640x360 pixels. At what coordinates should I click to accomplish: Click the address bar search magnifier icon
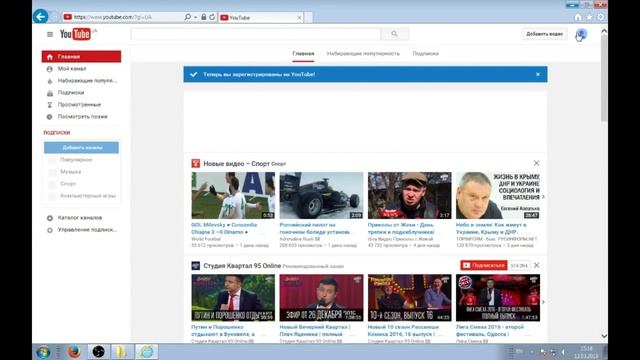click(187, 17)
